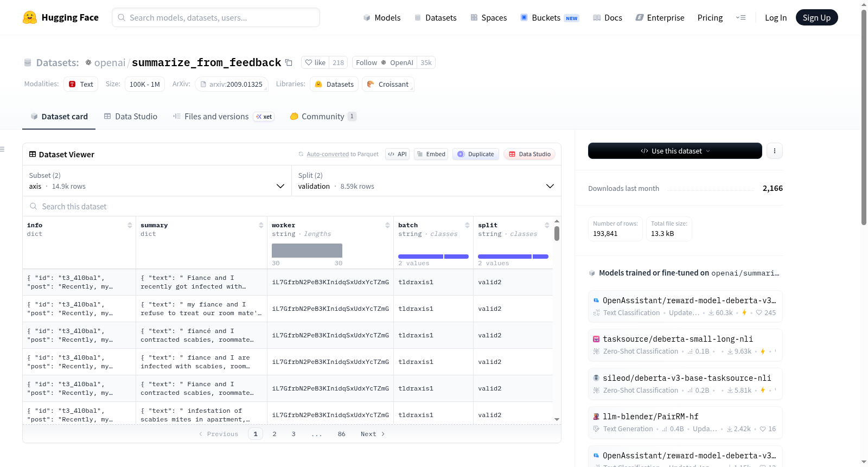Open sileod/deberta-v3-base-tasksource-nli model
This screenshot has width=868, height=467.
click(x=685, y=384)
